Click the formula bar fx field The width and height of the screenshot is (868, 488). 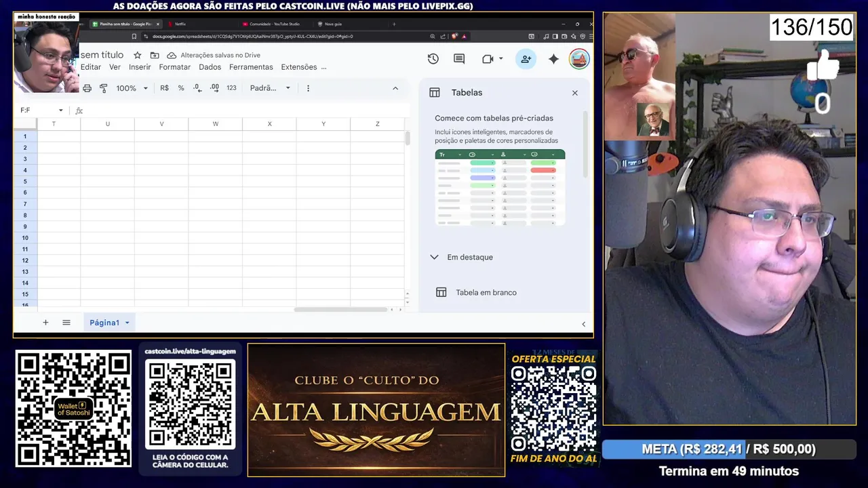(244, 110)
